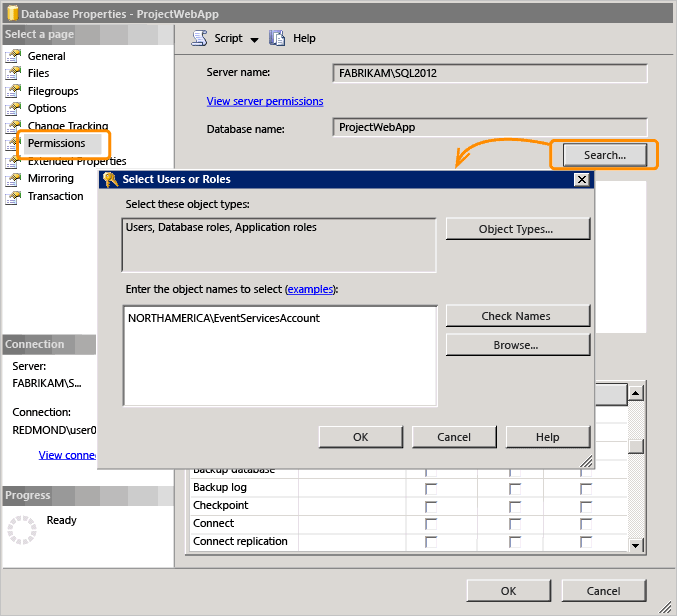
Task: Confirm Select Users dialog with OK
Action: (x=361, y=437)
